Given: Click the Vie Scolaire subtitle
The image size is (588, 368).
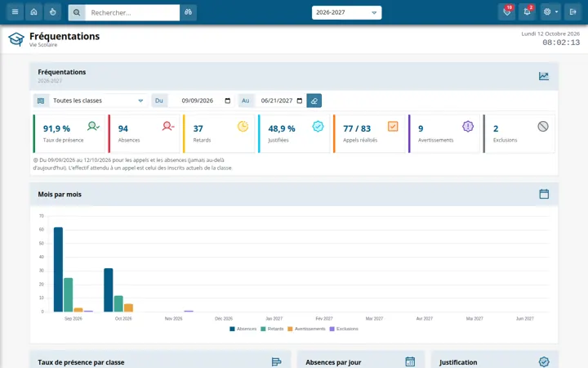Looking at the screenshot, I should (43, 45).
